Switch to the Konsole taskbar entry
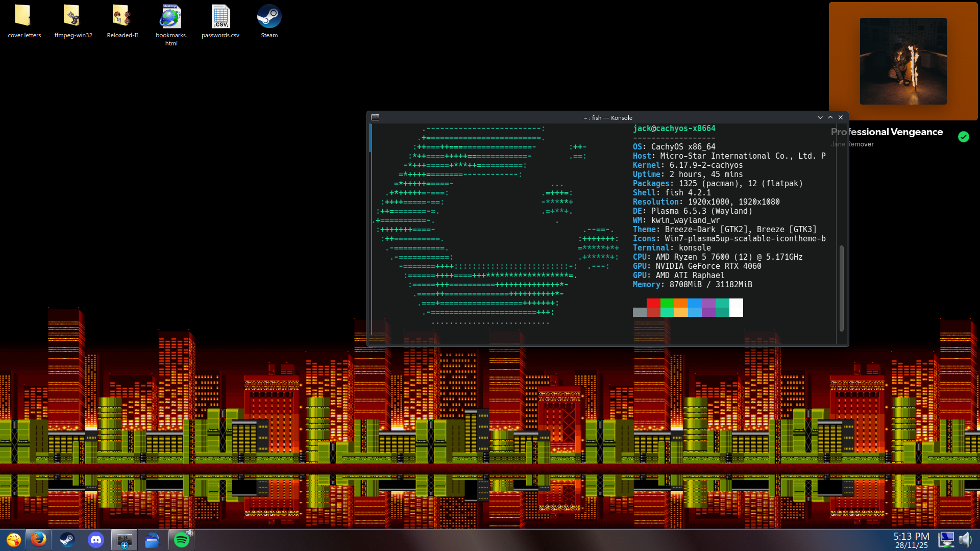 (x=124, y=540)
